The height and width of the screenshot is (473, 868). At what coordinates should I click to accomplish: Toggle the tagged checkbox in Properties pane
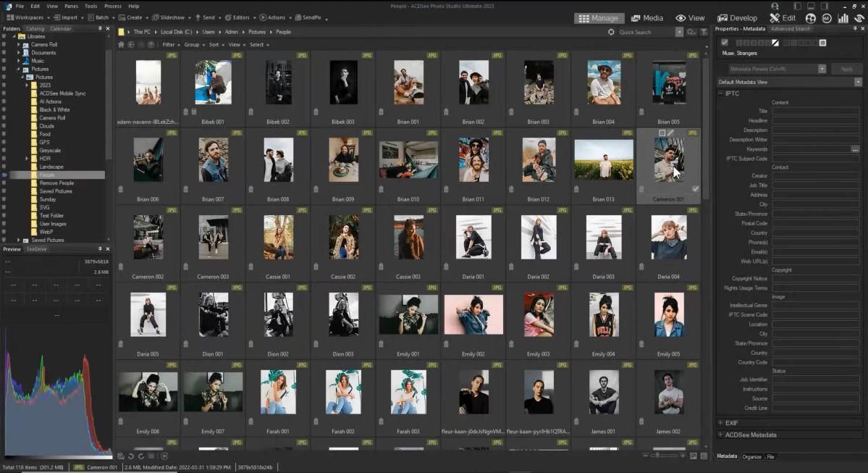click(x=724, y=43)
